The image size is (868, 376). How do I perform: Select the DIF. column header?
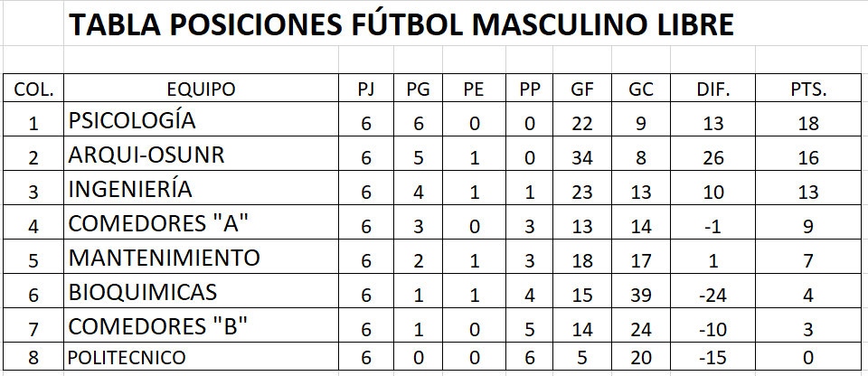[x=713, y=89]
